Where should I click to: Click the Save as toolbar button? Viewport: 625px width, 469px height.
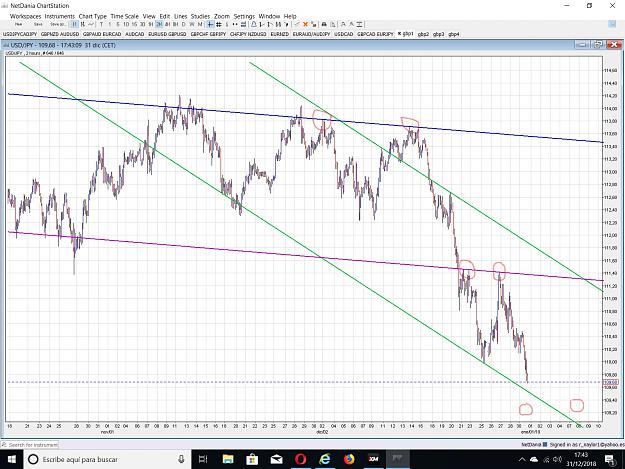click(x=58, y=24)
